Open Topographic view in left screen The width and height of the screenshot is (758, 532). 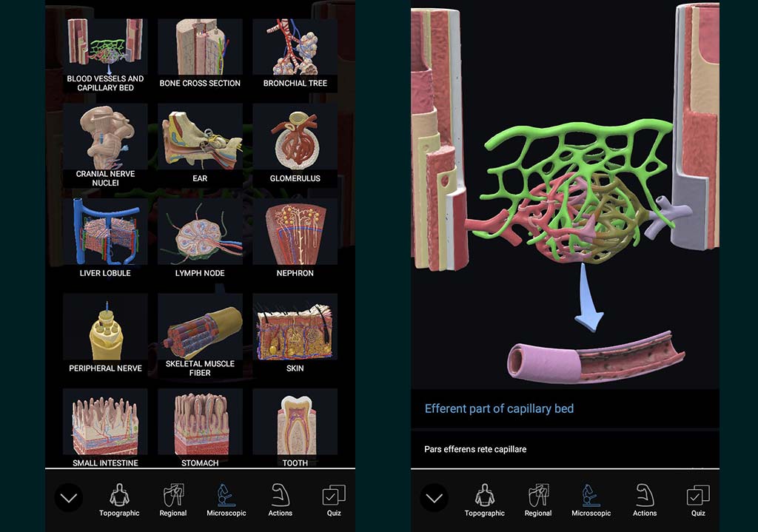(119, 499)
